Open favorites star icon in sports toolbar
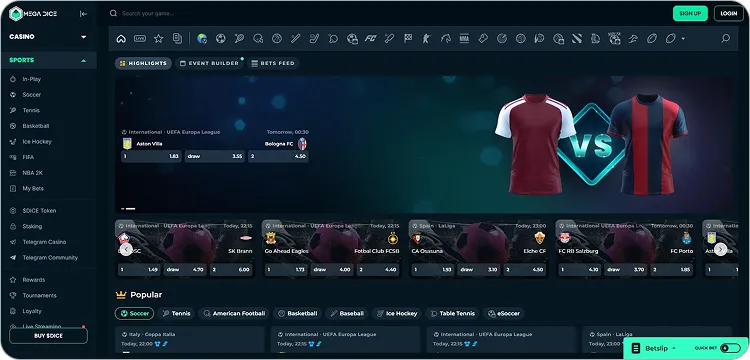The width and height of the screenshot is (750, 360). (158, 39)
